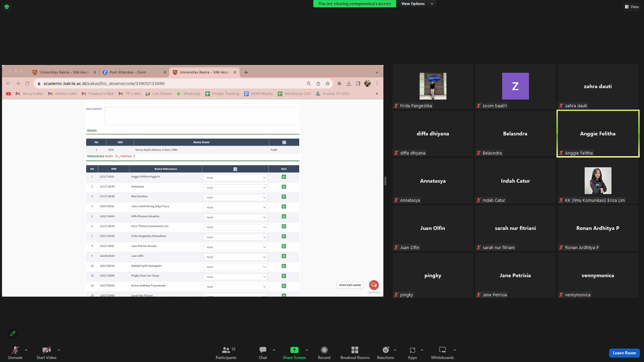Open the Venny's Mail bookmark link
The image size is (644, 362).
[30, 94]
